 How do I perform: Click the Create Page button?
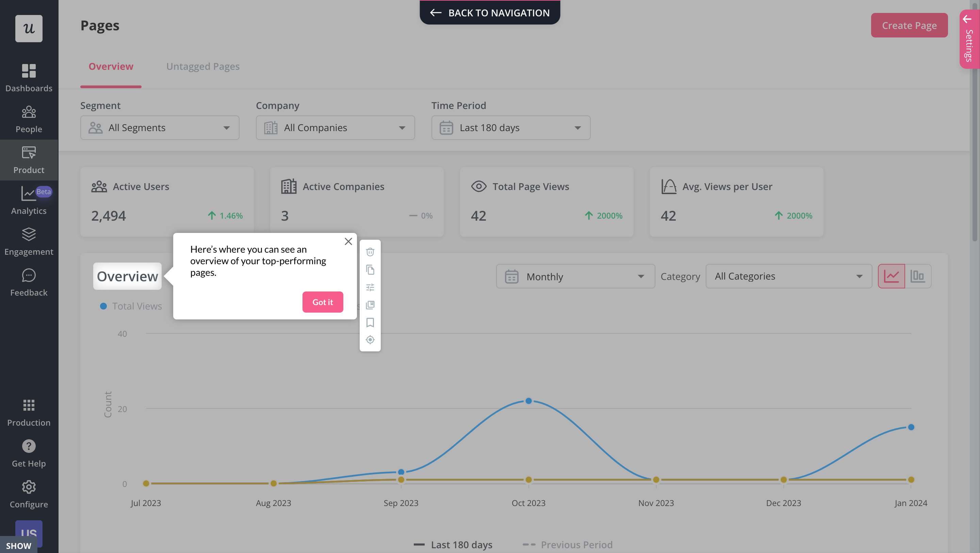(909, 25)
